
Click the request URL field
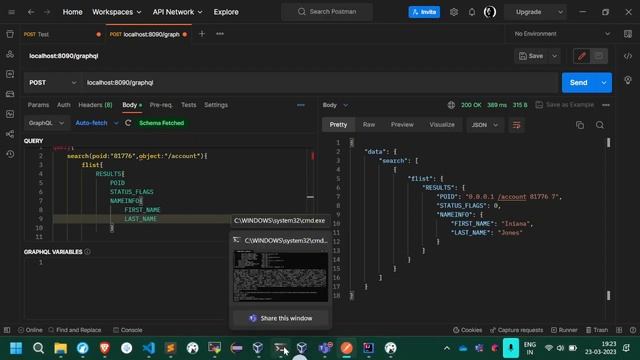(320, 82)
